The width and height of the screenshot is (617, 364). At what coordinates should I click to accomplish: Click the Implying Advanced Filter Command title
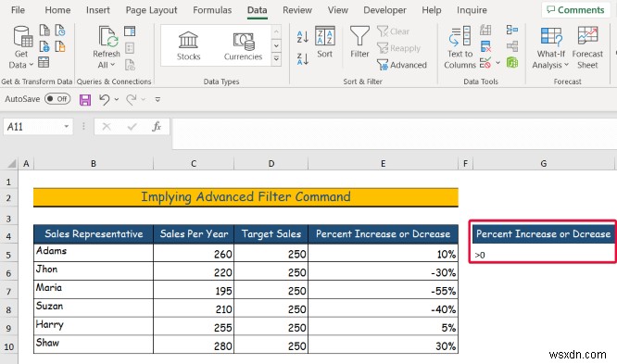[246, 196]
